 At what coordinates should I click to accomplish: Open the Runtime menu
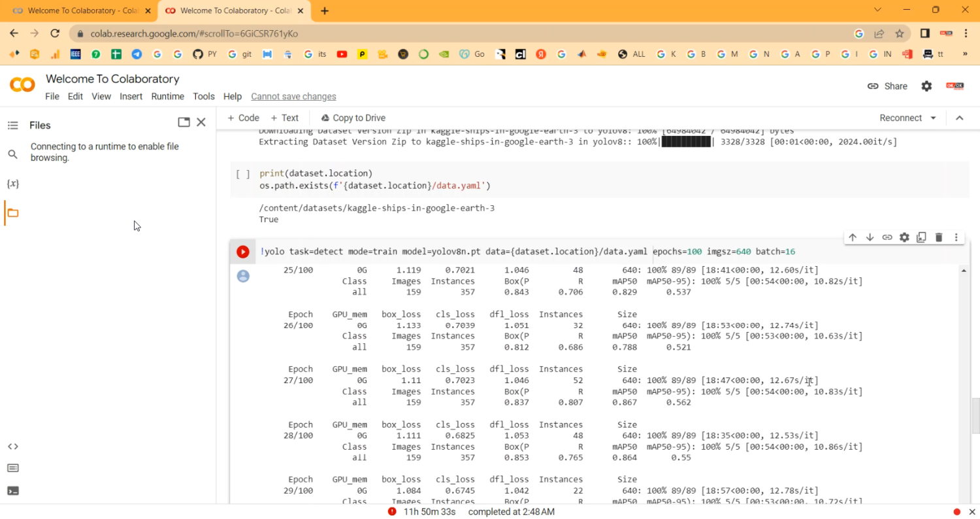tap(167, 96)
